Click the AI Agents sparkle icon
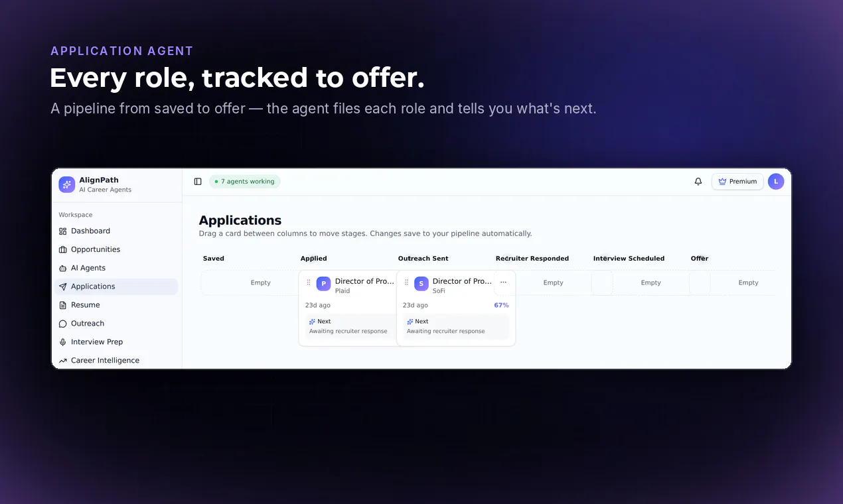 (x=63, y=269)
